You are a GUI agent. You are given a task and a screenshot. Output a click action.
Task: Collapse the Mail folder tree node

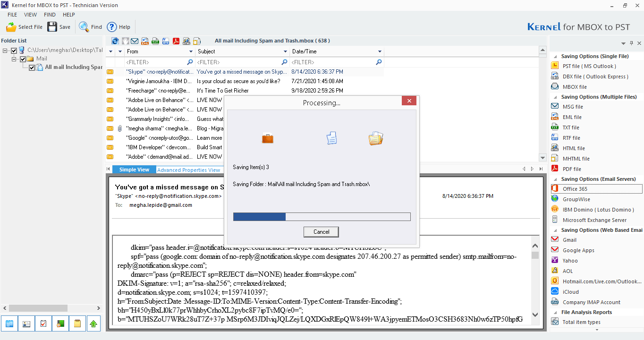(14, 59)
